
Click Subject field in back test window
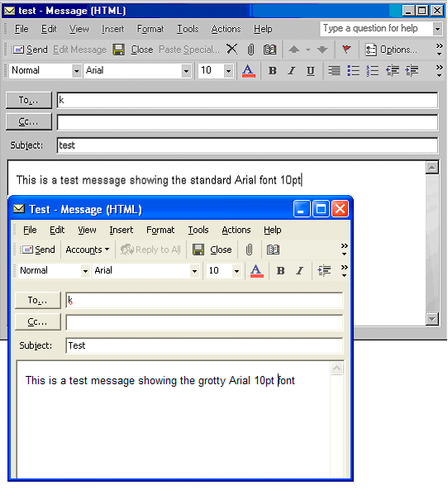(x=248, y=145)
